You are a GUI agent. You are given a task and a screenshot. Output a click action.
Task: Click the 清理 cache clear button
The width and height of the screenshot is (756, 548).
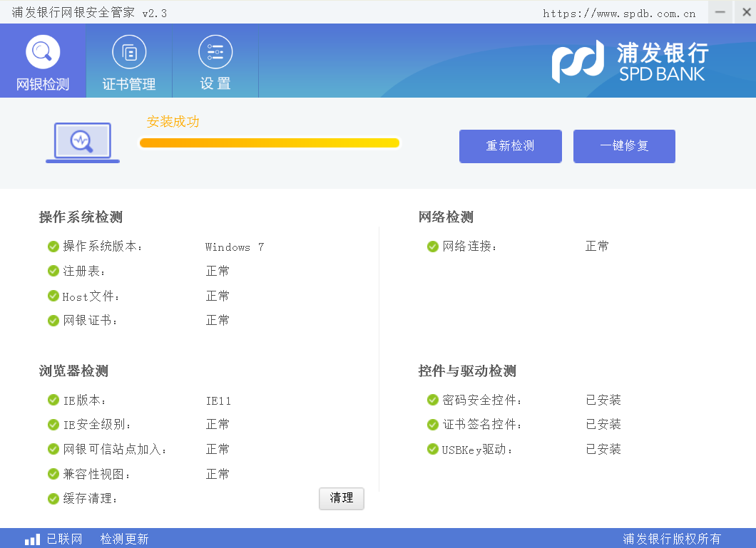[x=341, y=499]
